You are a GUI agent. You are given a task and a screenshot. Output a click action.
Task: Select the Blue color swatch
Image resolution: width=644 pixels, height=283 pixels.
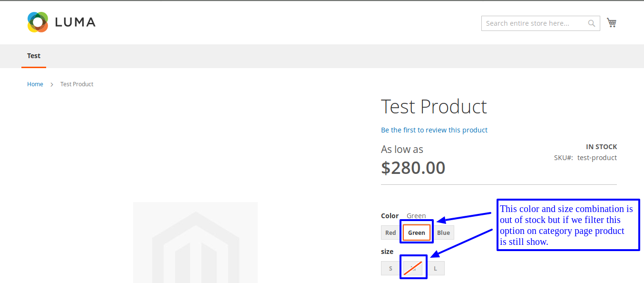tap(443, 232)
